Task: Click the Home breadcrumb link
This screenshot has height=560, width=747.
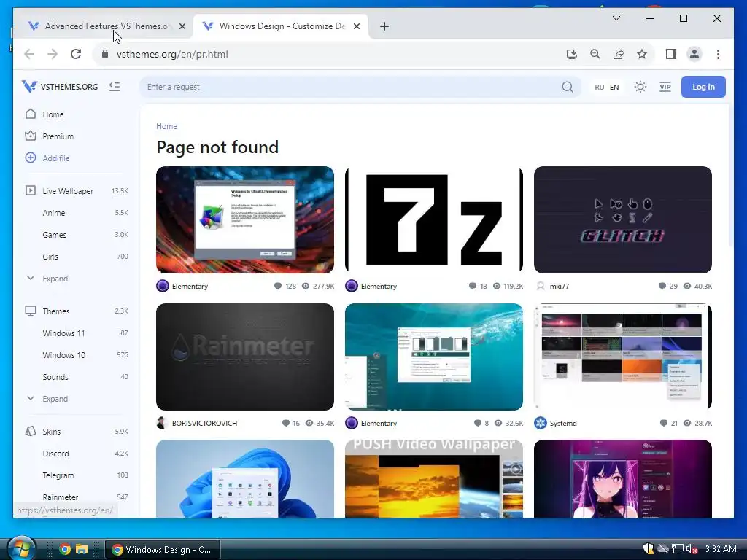Action: (x=167, y=126)
